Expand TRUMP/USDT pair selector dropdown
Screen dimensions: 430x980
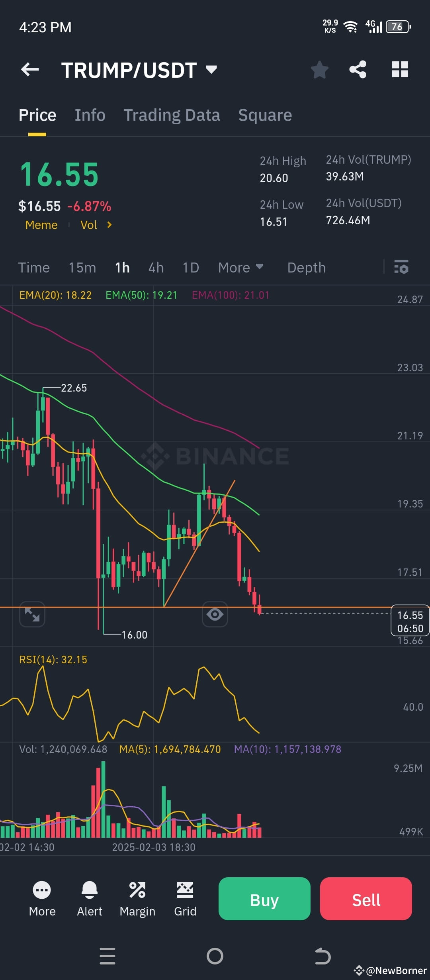211,70
